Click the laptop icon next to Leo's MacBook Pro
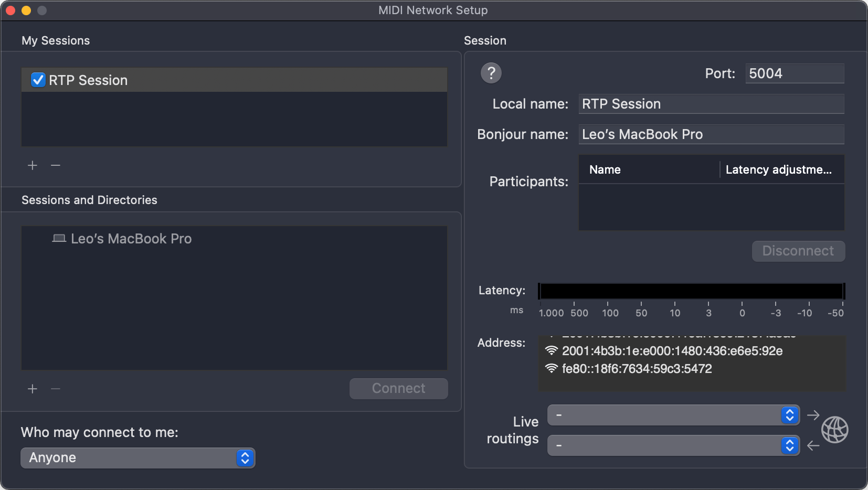Viewport: 868px width, 490px height. point(59,238)
